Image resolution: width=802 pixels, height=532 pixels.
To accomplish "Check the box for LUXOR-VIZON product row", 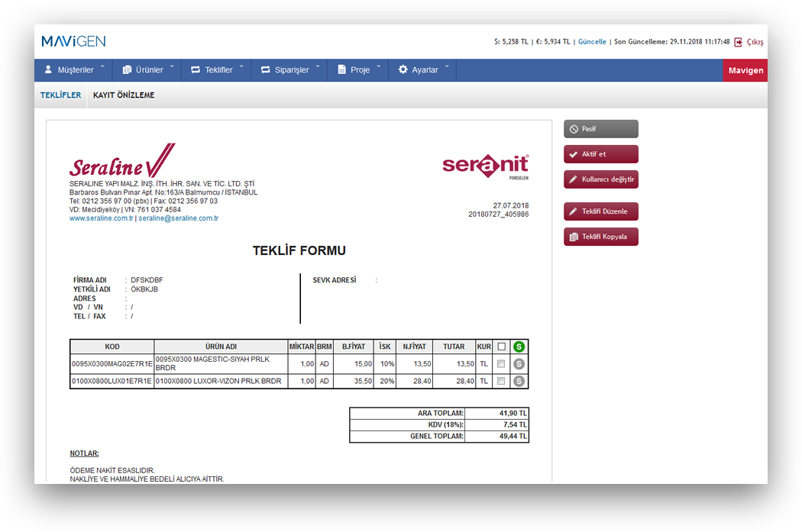I will click(501, 381).
